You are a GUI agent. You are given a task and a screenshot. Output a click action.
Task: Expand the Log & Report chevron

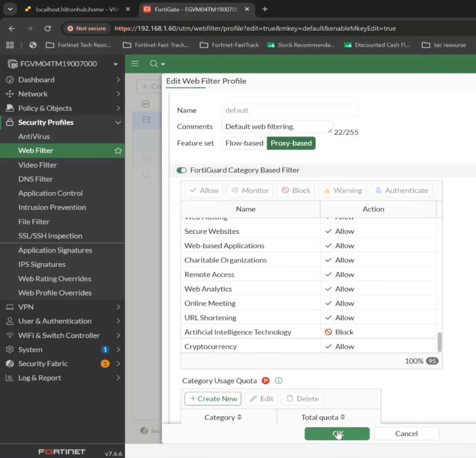(x=119, y=378)
